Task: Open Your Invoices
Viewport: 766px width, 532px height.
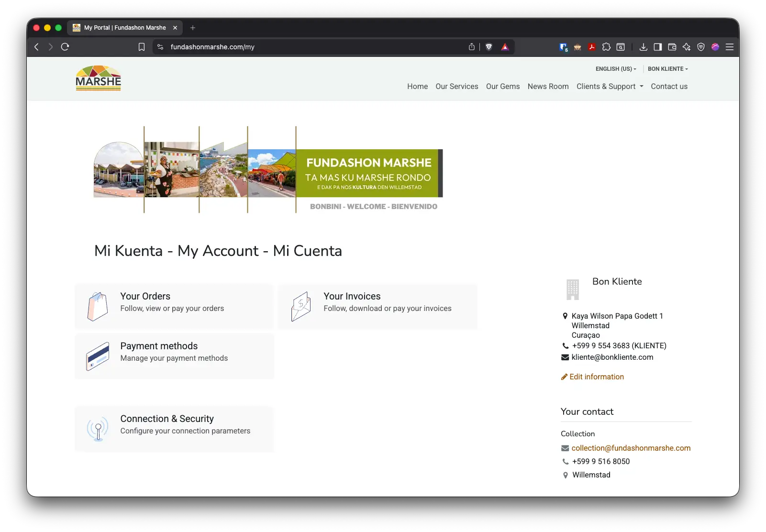Action: [377, 306]
